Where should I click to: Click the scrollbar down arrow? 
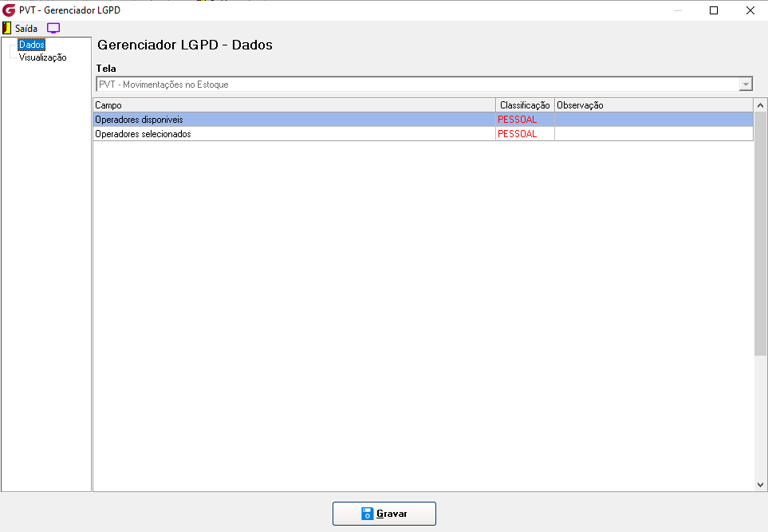(x=760, y=485)
